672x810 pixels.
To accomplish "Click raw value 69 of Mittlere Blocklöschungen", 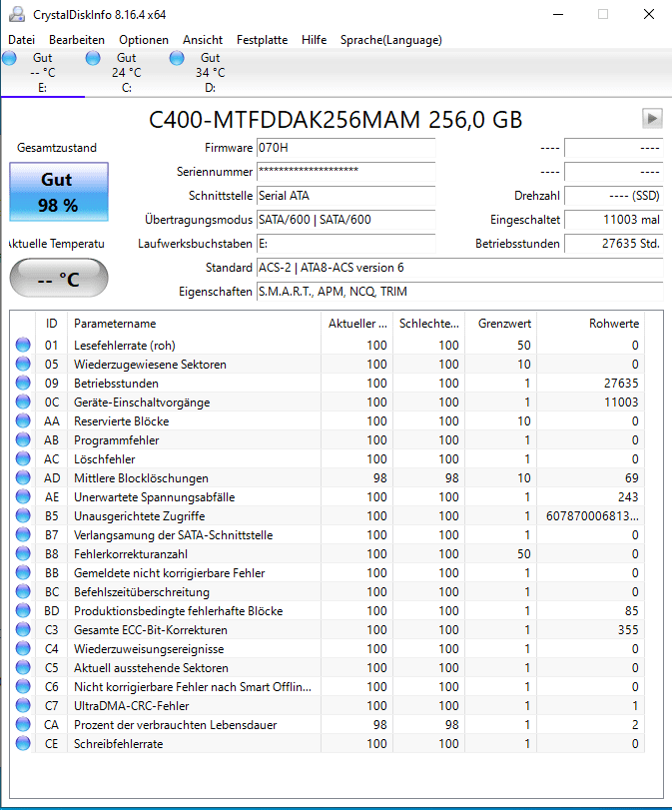I will [x=631, y=478].
